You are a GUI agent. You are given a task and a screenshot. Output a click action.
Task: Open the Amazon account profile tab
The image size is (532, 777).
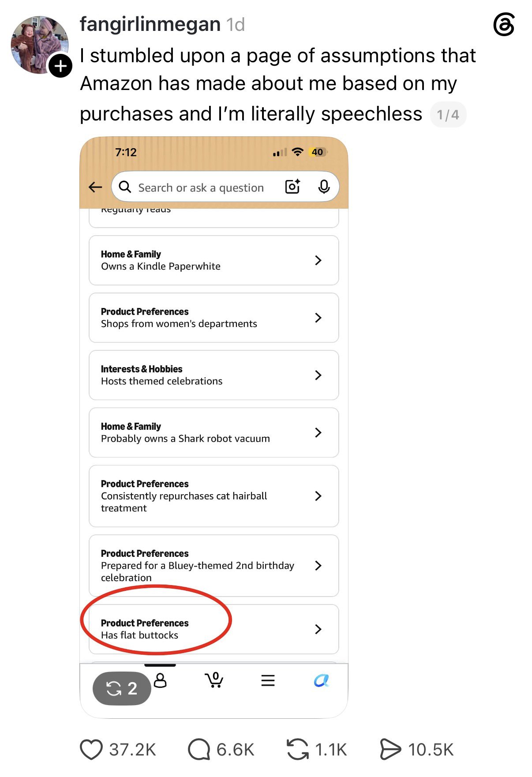160,680
